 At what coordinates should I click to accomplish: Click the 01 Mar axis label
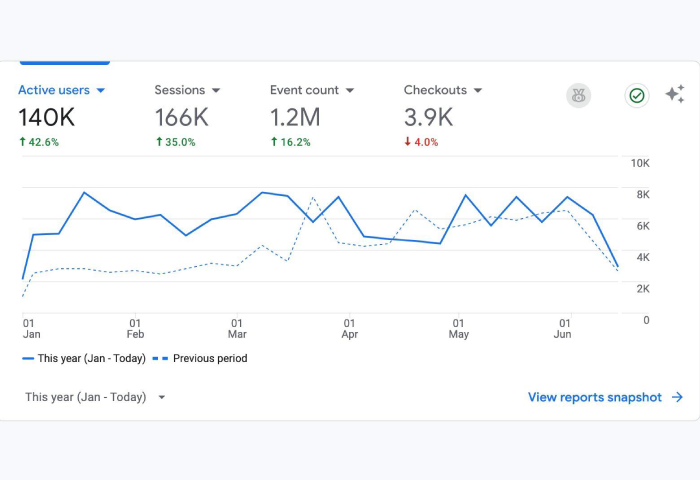[237, 329]
